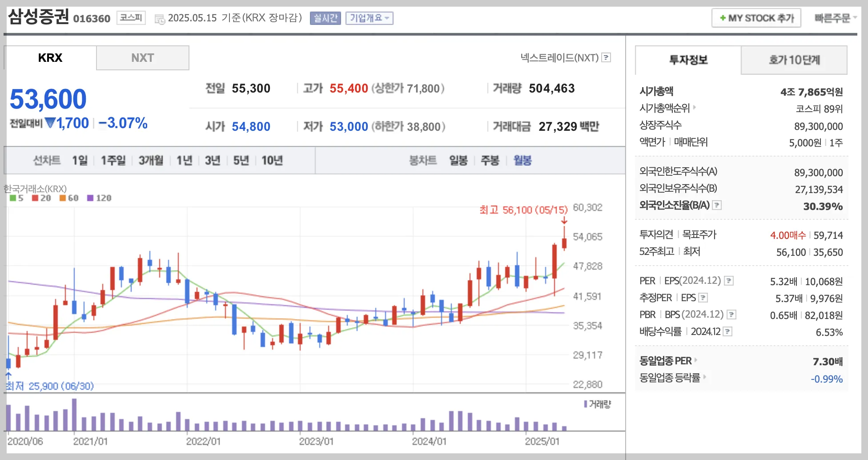Expand the 시가총액순위 arrow link
Image resolution: width=868 pixels, height=460 pixels.
695,107
